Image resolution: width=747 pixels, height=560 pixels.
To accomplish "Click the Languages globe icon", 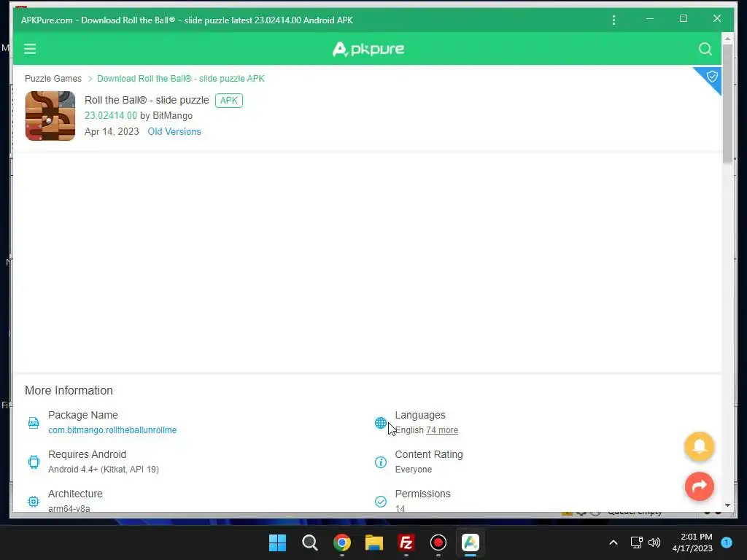I will point(381,423).
